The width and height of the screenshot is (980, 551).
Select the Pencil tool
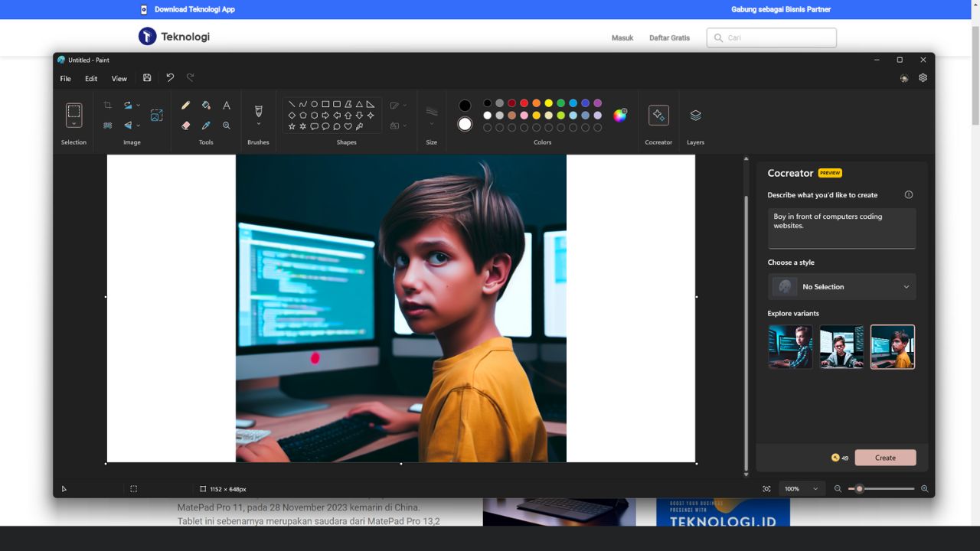(186, 105)
